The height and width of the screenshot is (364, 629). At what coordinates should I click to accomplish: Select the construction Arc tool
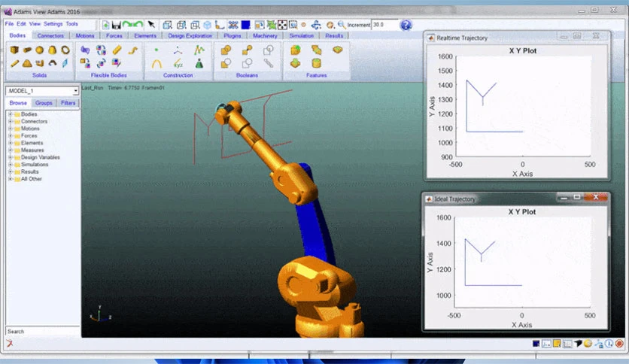coord(156,63)
